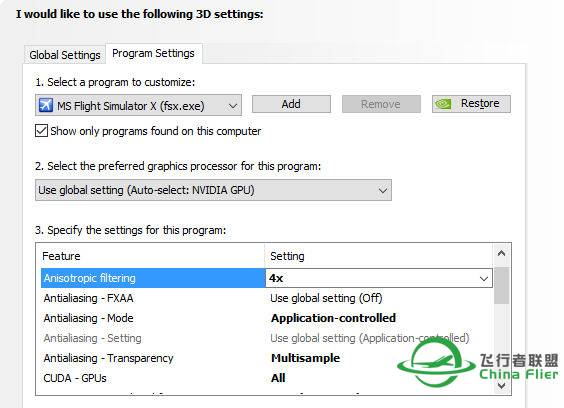Click the scroll up arrow in settings list
Image resolution: width=564 pixels, height=408 pixels.
pyautogui.click(x=501, y=254)
